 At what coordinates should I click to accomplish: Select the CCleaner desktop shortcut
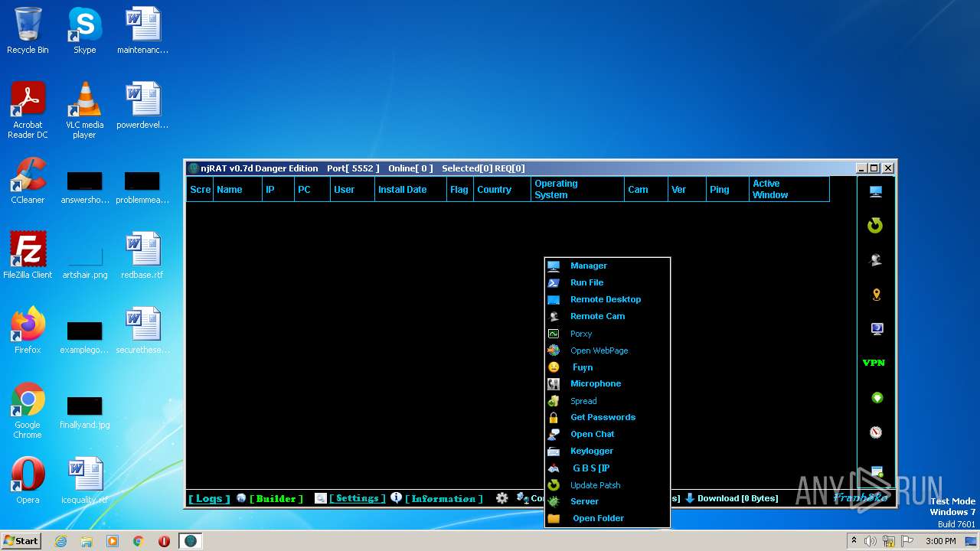(28, 181)
